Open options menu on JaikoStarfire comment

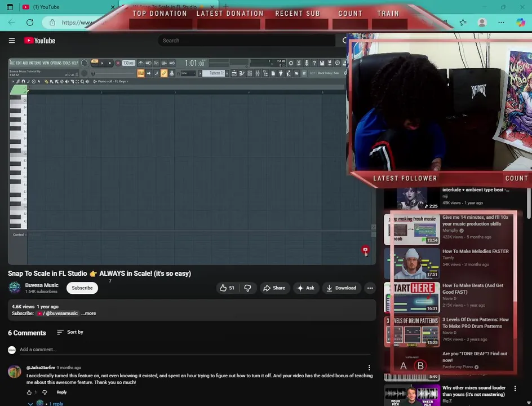369,368
